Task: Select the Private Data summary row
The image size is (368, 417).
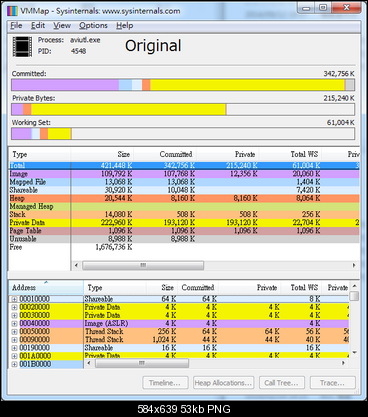Action: click(x=184, y=222)
